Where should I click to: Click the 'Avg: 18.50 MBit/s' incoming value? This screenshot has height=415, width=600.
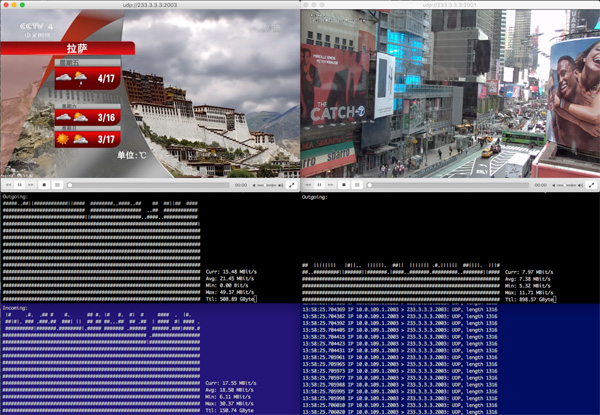(x=230, y=390)
